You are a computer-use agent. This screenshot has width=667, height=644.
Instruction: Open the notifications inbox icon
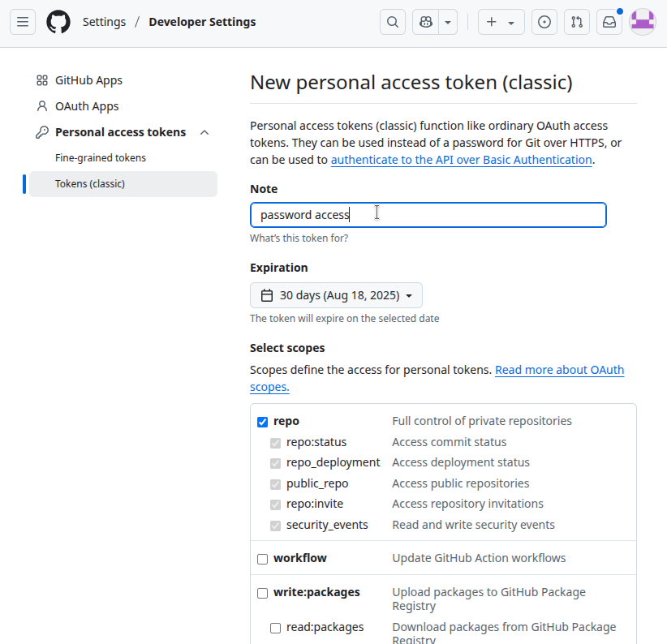[x=609, y=23]
